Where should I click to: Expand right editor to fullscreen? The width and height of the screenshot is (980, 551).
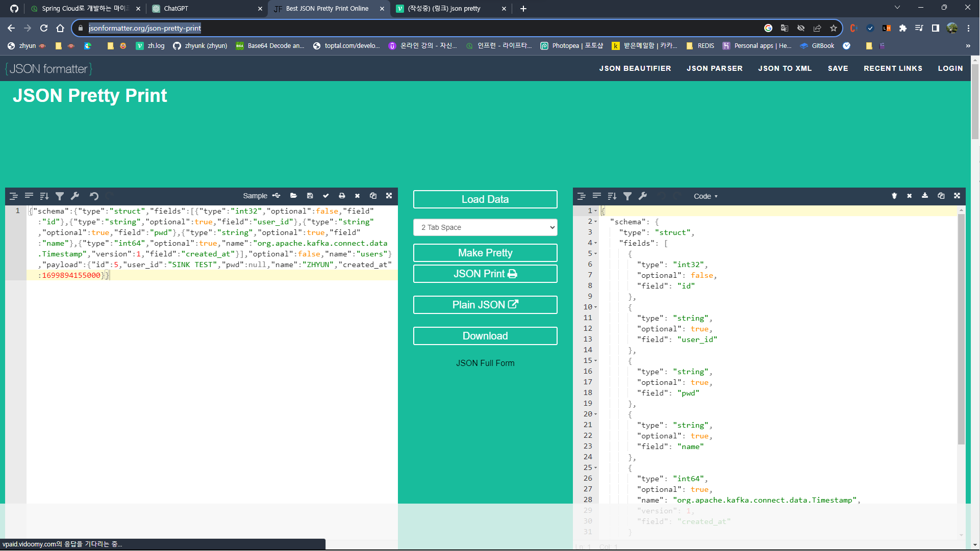coord(957,196)
